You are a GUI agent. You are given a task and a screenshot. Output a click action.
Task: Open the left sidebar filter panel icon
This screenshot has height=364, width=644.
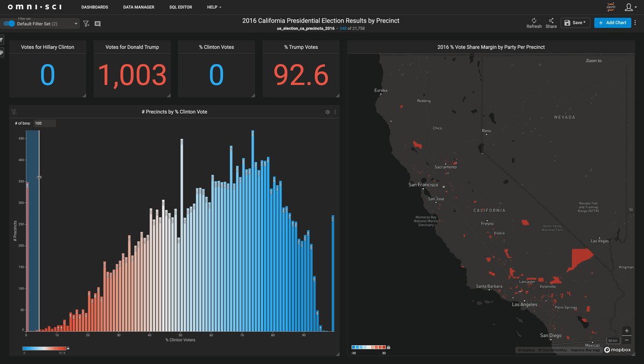pyautogui.click(x=2, y=40)
